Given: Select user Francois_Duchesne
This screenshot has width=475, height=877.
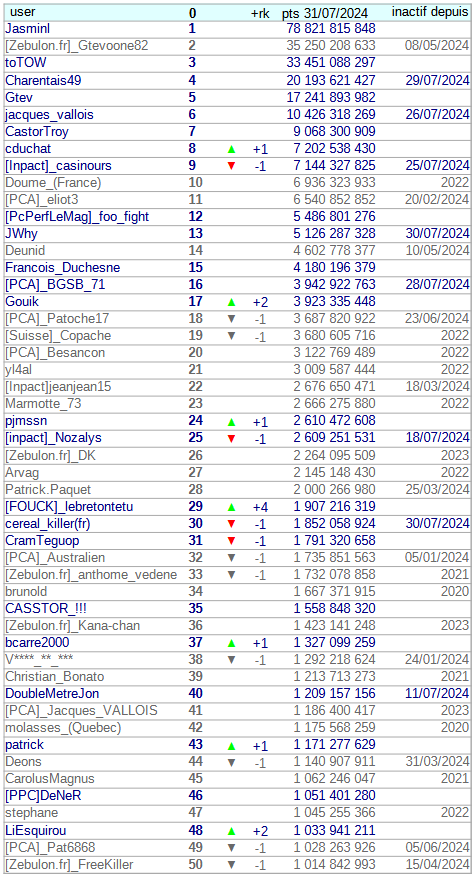Looking at the screenshot, I should click(x=63, y=268).
